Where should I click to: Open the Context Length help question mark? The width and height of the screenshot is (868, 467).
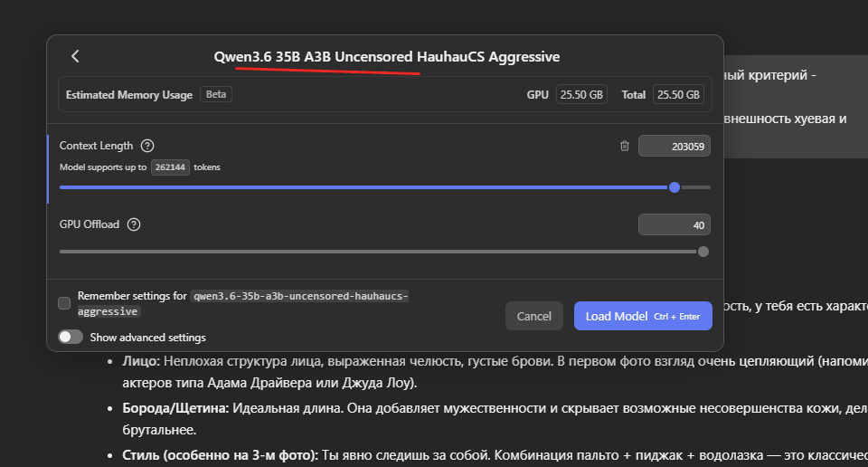pyautogui.click(x=147, y=146)
